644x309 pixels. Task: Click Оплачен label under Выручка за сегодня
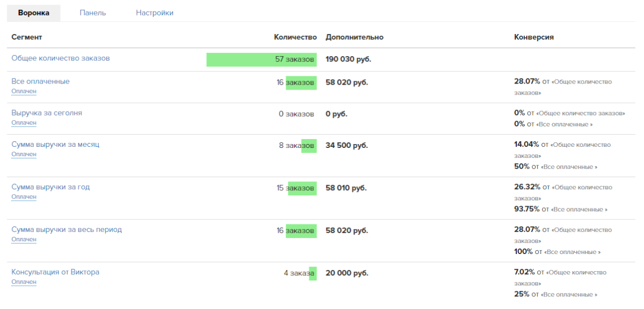pyautogui.click(x=24, y=123)
